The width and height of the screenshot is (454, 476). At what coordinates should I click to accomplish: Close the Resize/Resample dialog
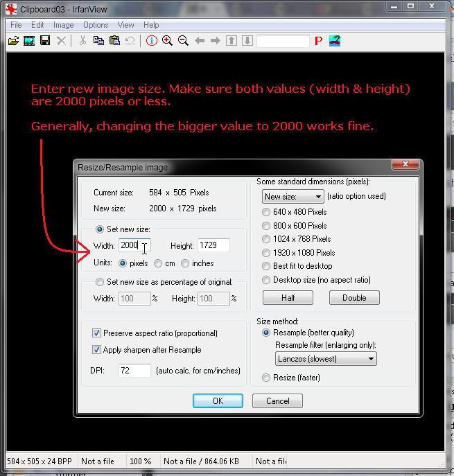click(405, 164)
